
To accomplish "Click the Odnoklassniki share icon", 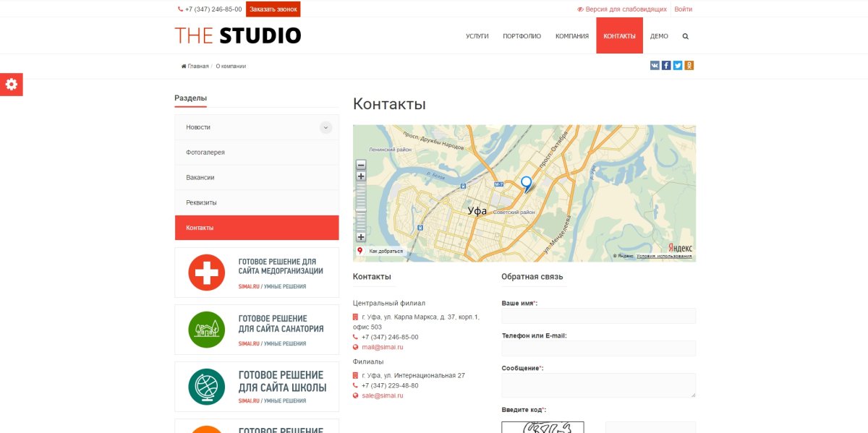I will tap(688, 64).
